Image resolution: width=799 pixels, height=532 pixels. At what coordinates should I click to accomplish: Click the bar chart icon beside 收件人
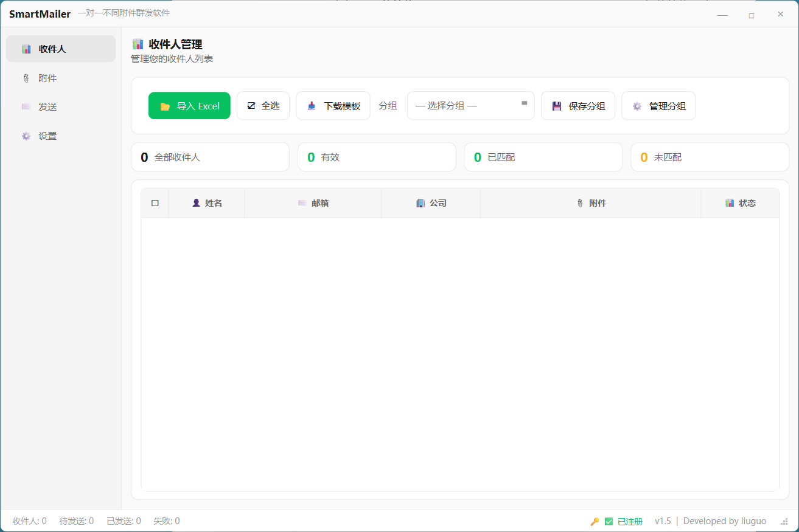pyautogui.click(x=26, y=49)
